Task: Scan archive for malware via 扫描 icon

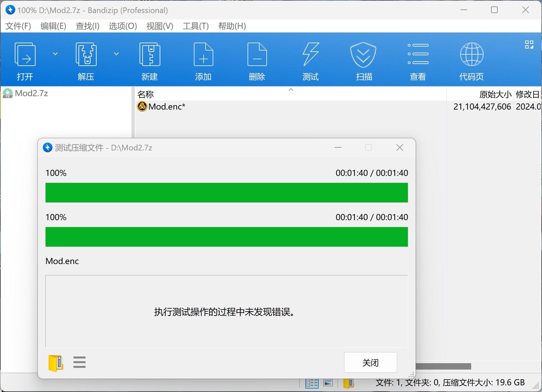Action: 364,60
